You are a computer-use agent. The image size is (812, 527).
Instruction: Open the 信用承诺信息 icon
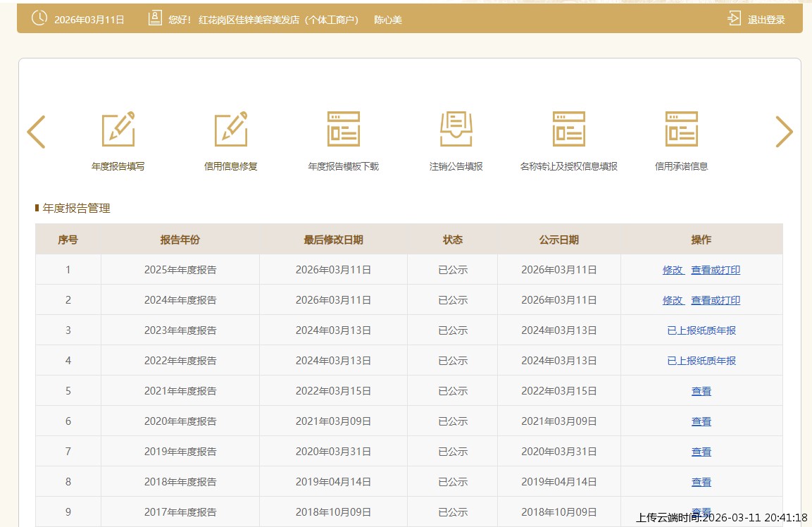coord(682,130)
